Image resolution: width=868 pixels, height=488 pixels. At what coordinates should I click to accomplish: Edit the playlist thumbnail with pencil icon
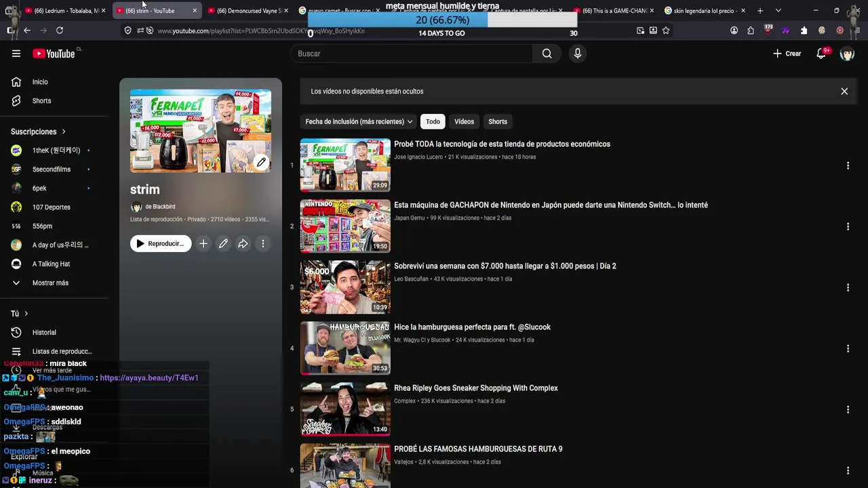click(x=261, y=163)
